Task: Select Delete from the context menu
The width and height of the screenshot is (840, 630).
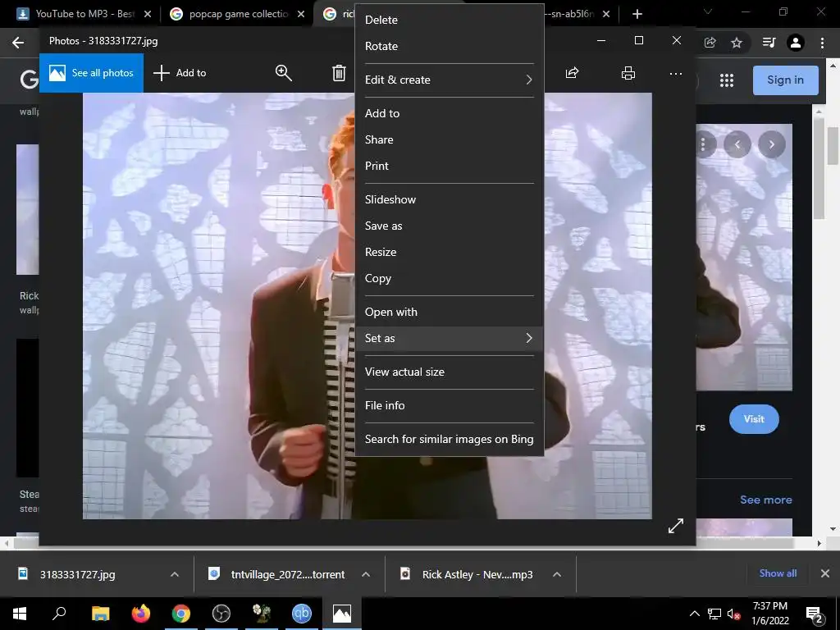Action: pyautogui.click(x=449, y=20)
